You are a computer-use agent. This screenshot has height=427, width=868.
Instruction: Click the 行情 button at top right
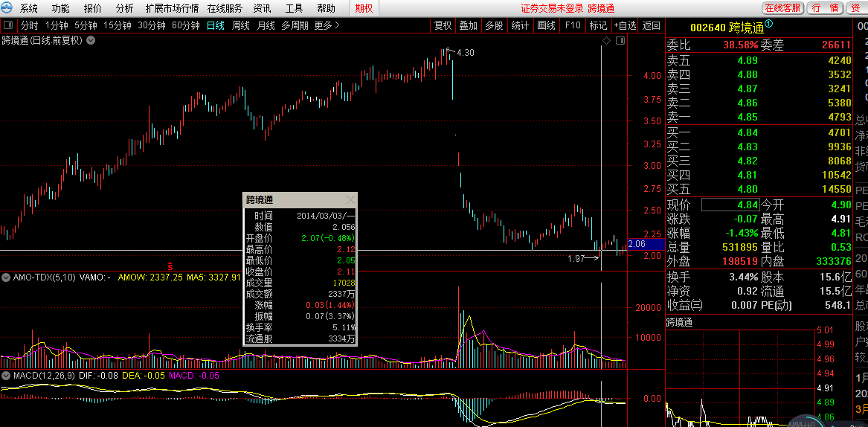click(825, 8)
